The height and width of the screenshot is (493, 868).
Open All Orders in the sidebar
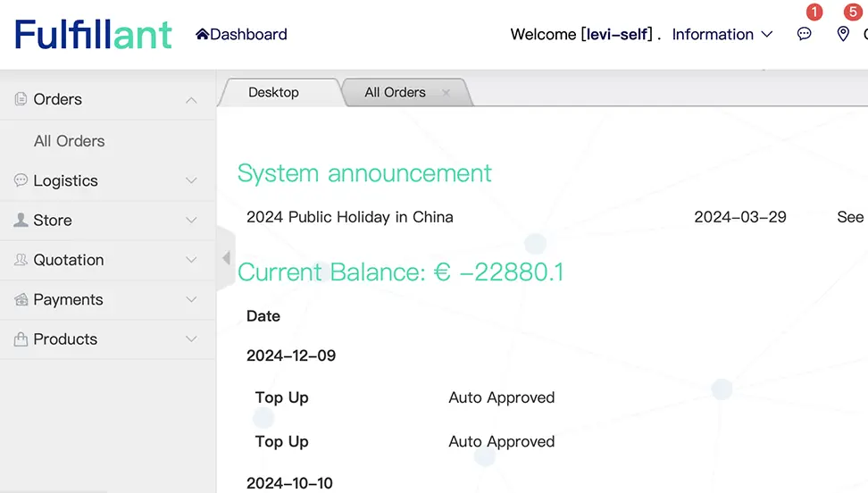69,141
